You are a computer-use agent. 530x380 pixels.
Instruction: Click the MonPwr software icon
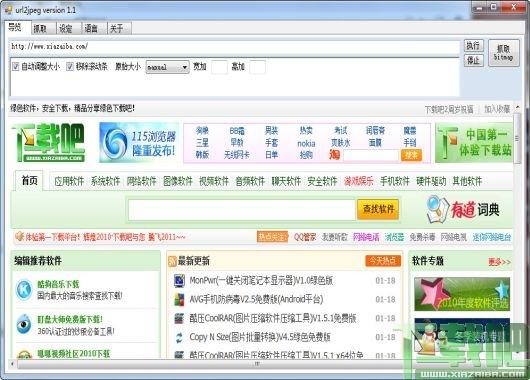[x=179, y=281]
